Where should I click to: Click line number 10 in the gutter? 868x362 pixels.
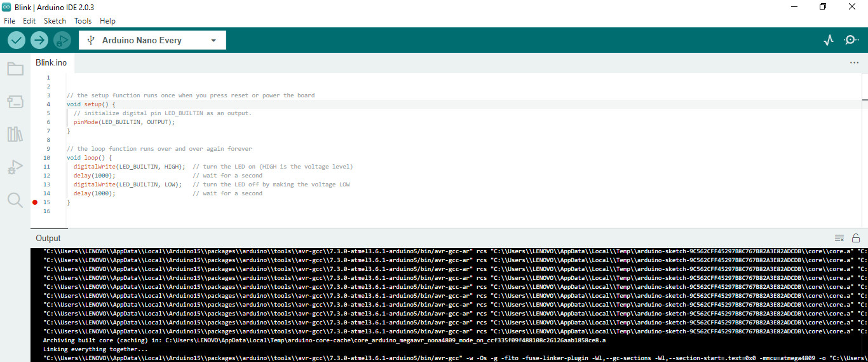[x=47, y=158]
